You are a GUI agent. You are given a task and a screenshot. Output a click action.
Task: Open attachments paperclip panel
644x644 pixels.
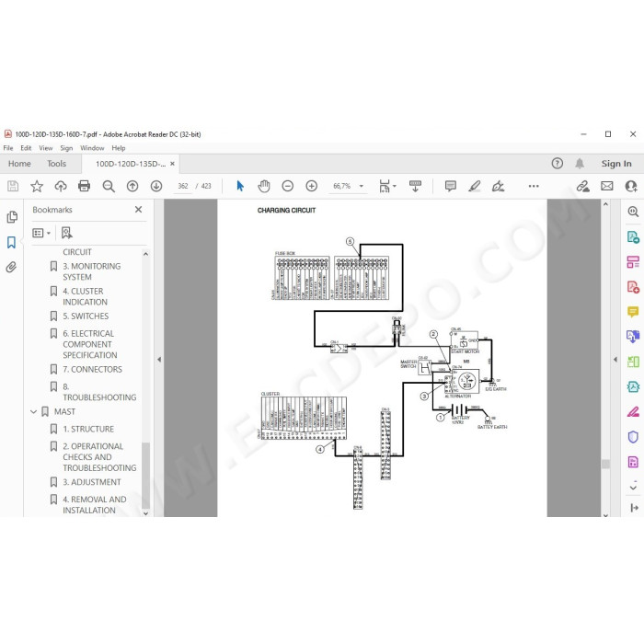click(x=11, y=268)
